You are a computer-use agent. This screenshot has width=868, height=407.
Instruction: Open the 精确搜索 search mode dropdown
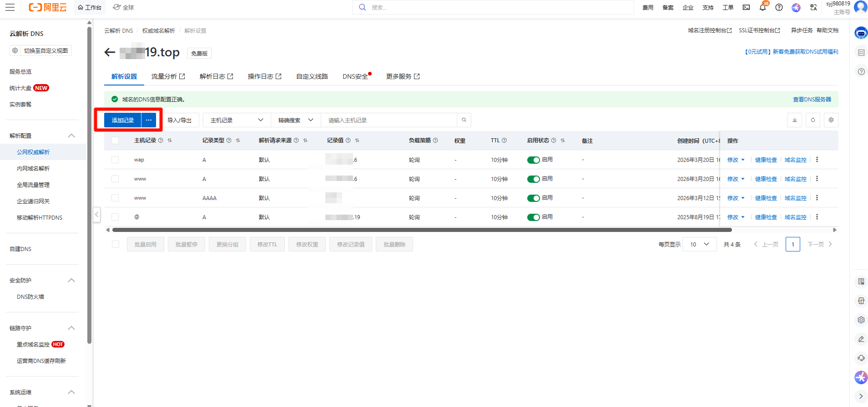click(296, 120)
